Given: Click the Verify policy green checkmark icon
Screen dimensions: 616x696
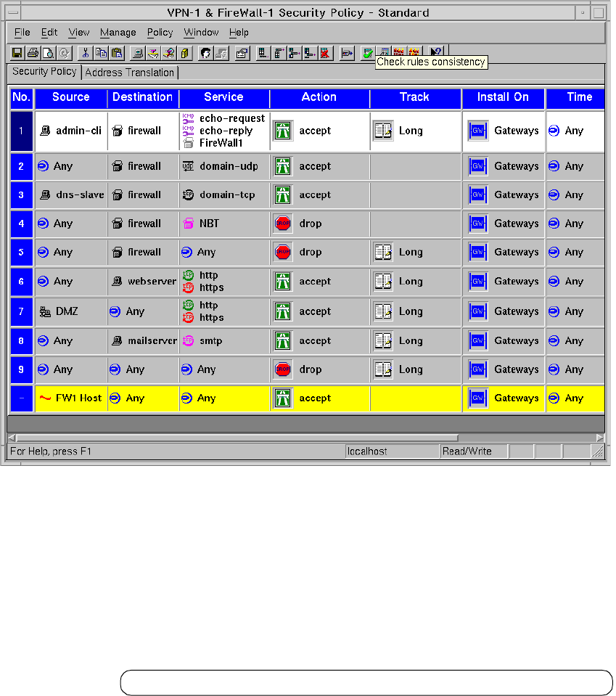Looking at the screenshot, I should click(367, 53).
